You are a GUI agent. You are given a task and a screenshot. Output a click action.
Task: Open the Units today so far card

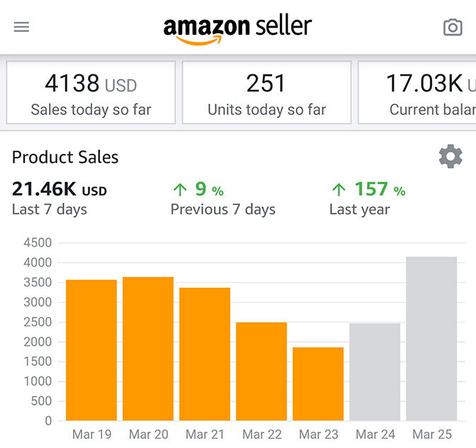[x=266, y=93]
